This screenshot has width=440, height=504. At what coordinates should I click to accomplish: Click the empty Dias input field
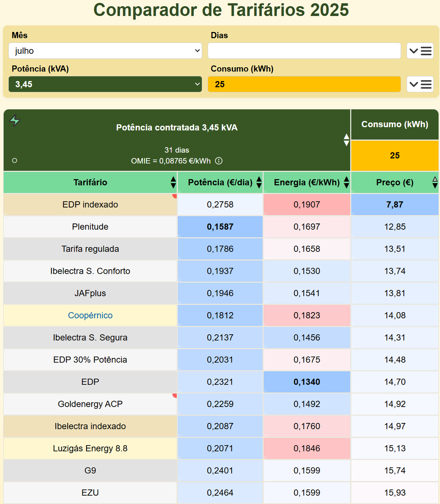click(304, 51)
